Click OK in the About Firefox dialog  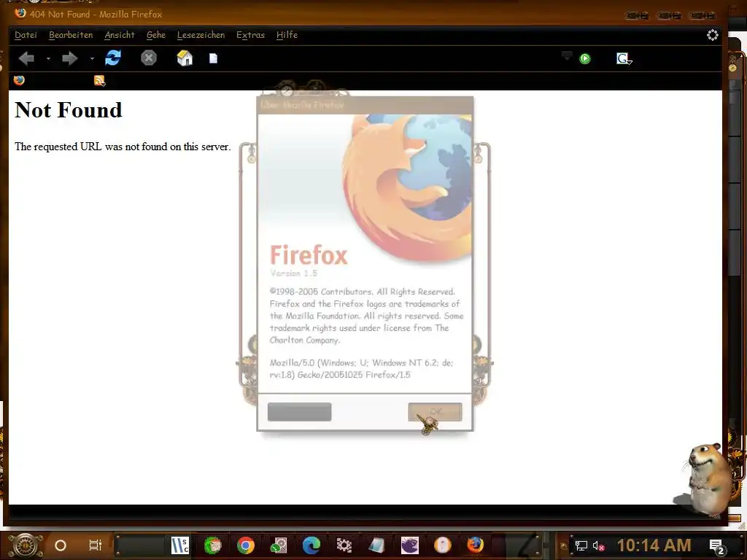point(435,412)
